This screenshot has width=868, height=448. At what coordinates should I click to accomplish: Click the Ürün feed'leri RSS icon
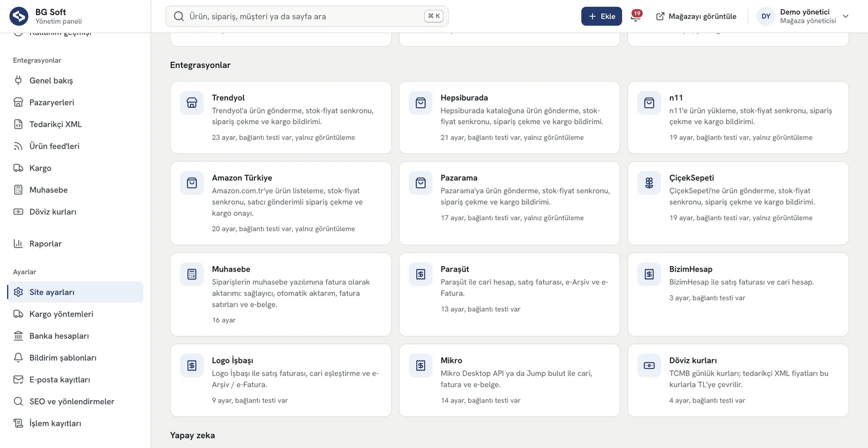pos(18,146)
